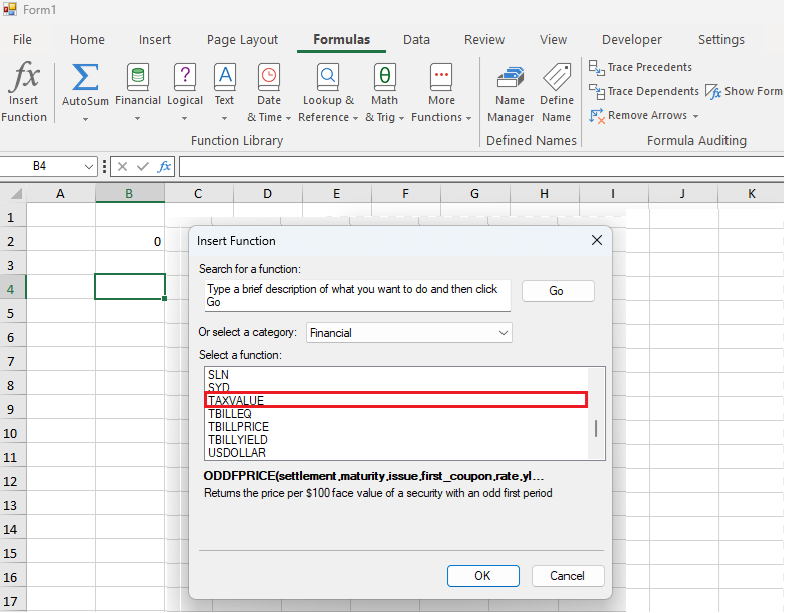Viewport: 791px width, 613px height.
Task: Click the formula bar input
Action: [481, 166]
